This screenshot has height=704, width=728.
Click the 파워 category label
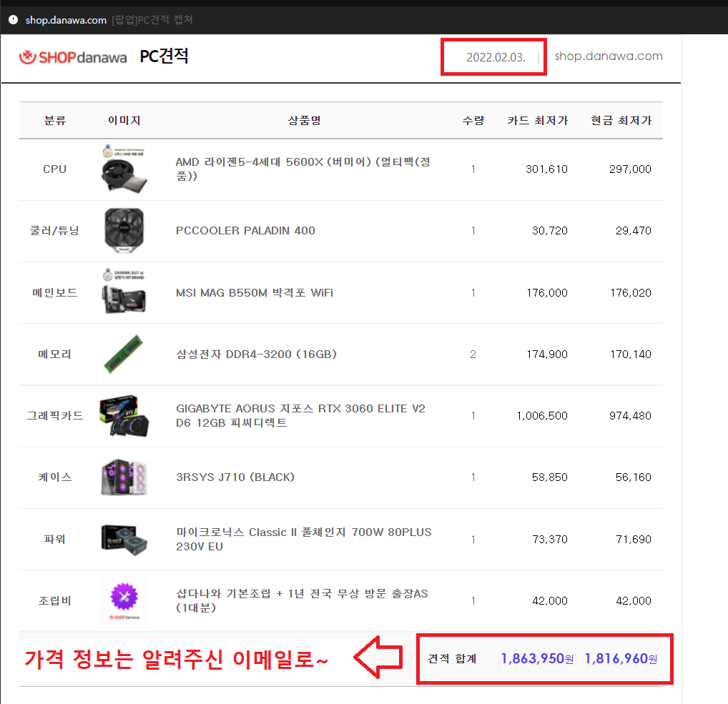tap(55, 539)
